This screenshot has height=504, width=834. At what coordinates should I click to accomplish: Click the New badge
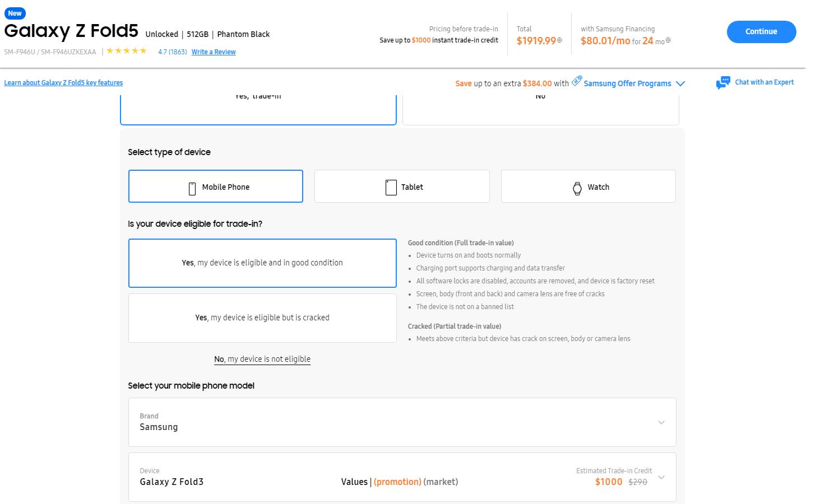pyautogui.click(x=15, y=13)
